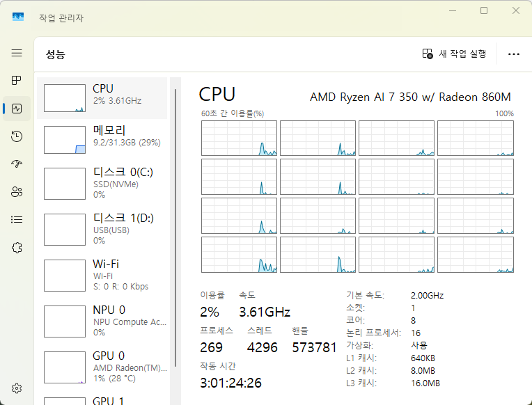Open the three-dot more options menu

[514, 54]
